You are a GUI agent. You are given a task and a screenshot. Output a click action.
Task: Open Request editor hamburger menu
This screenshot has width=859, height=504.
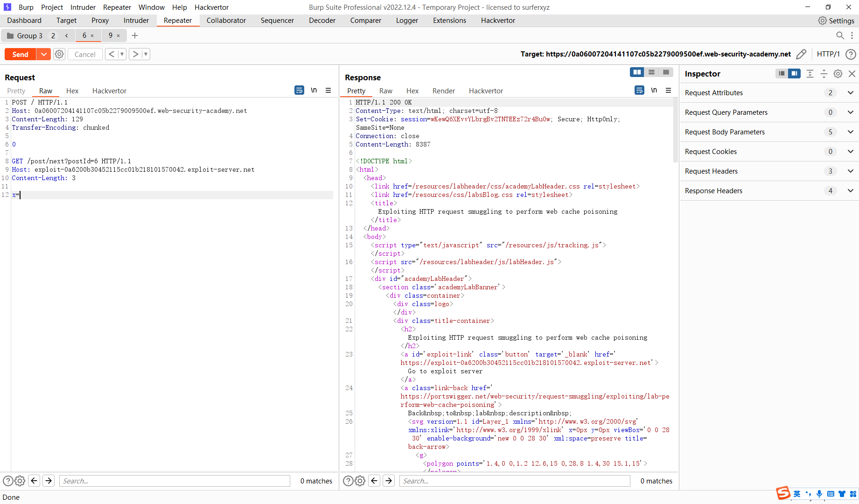[328, 90]
